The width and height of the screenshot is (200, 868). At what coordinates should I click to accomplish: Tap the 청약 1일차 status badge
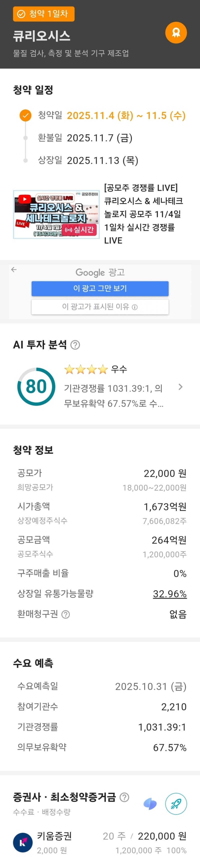44,14
